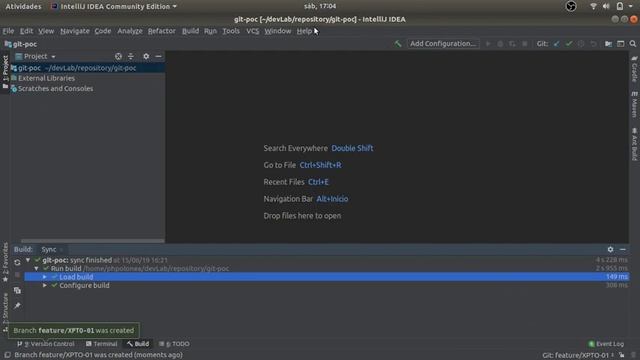The height and width of the screenshot is (360, 640).
Task: Click the Build panel refresh sync icon
Action: coord(17,262)
